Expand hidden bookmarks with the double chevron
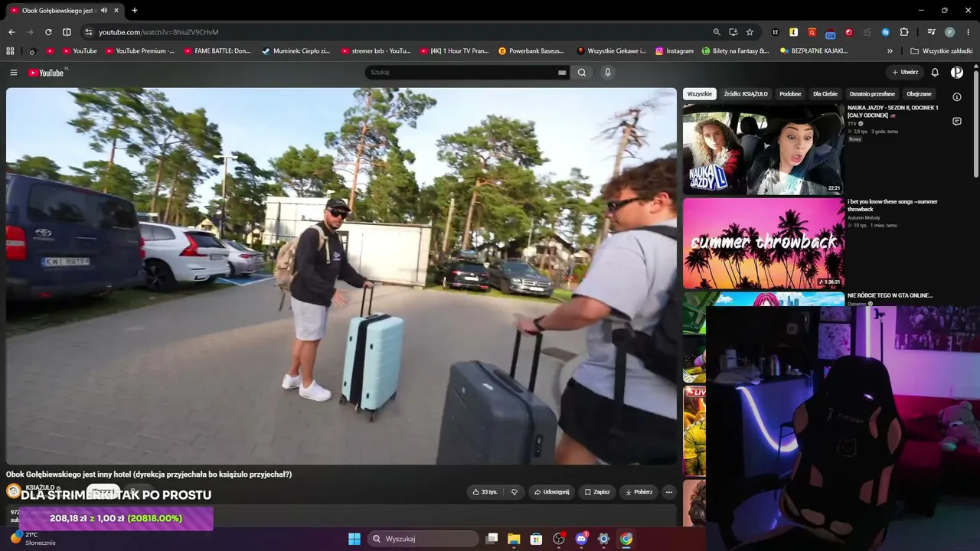Image resolution: width=980 pixels, height=551 pixels. (890, 51)
